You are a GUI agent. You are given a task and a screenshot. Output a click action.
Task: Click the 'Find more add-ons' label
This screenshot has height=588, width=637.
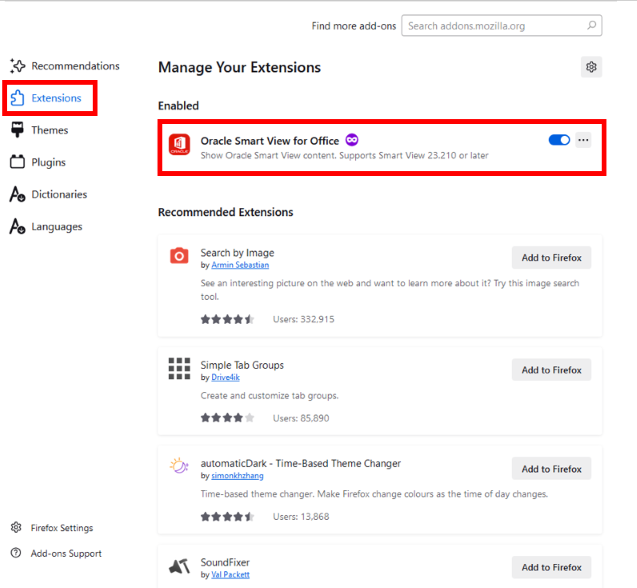click(x=354, y=26)
